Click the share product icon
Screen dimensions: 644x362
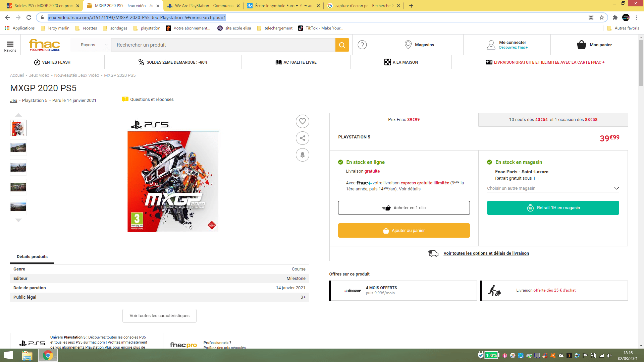302,138
